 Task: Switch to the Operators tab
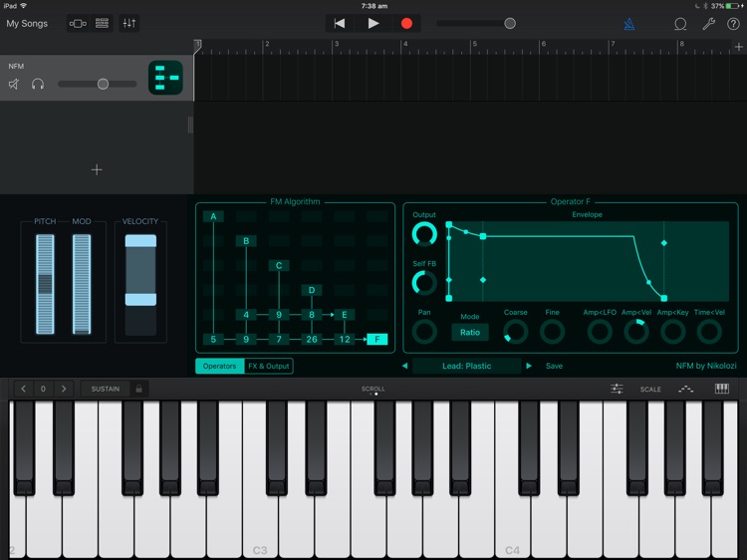coord(220,366)
